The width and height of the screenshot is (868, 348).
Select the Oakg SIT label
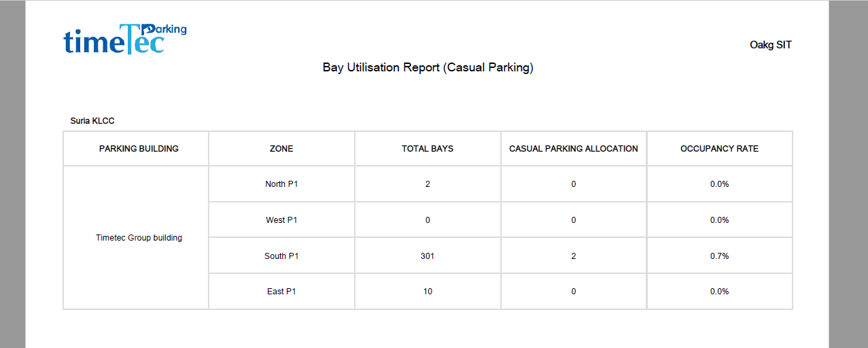coord(771,45)
